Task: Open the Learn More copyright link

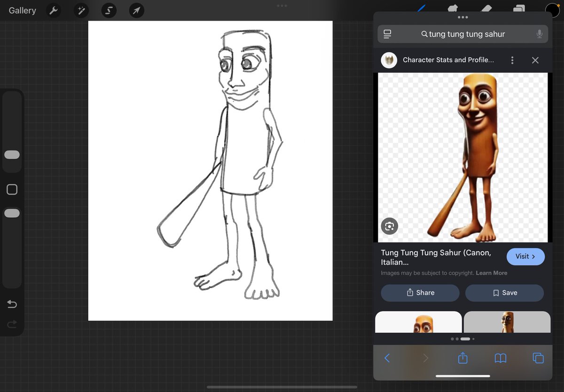Action: [492, 273]
